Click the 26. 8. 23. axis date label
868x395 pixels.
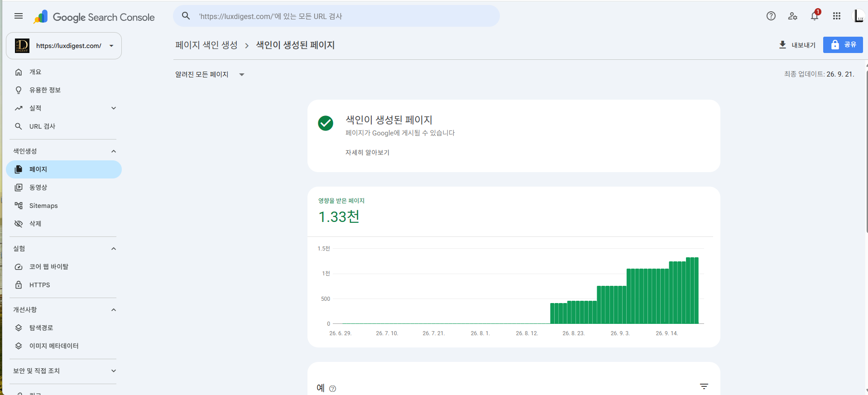point(574,333)
